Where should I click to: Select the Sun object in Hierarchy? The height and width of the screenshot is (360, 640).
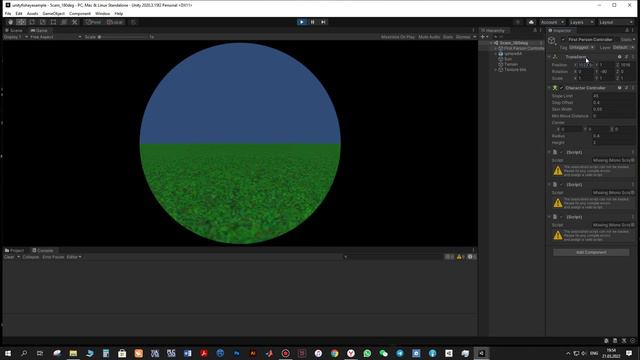(x=508, y=59)
